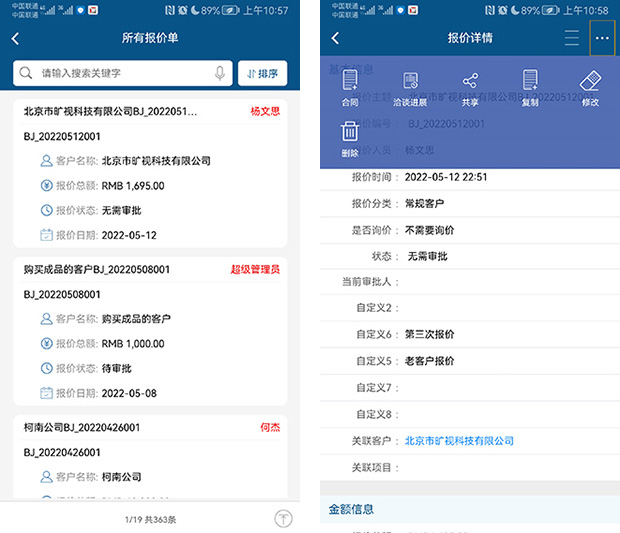
Task: Open the 排序 sort button
Action: point(263,73)
